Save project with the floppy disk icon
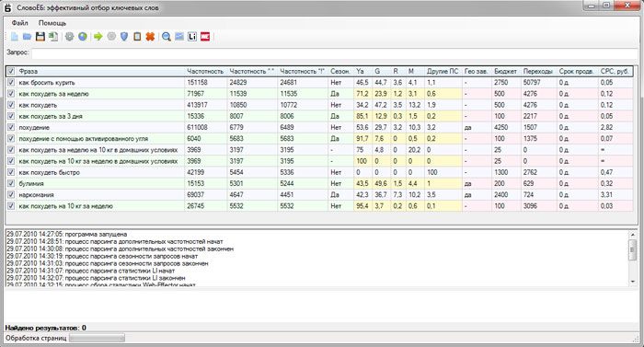This screenshot has width=644, height=347. click(x=40, y=37)
